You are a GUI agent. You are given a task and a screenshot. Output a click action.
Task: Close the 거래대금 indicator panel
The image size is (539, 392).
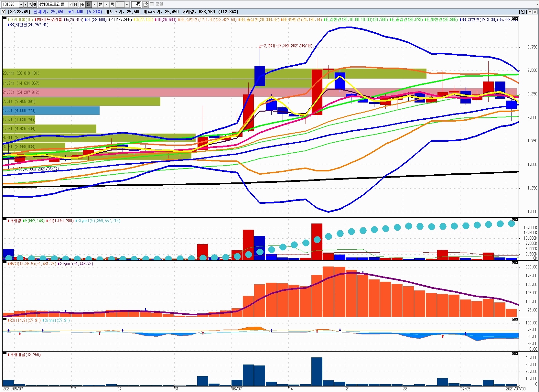click(x=517, y=354)
